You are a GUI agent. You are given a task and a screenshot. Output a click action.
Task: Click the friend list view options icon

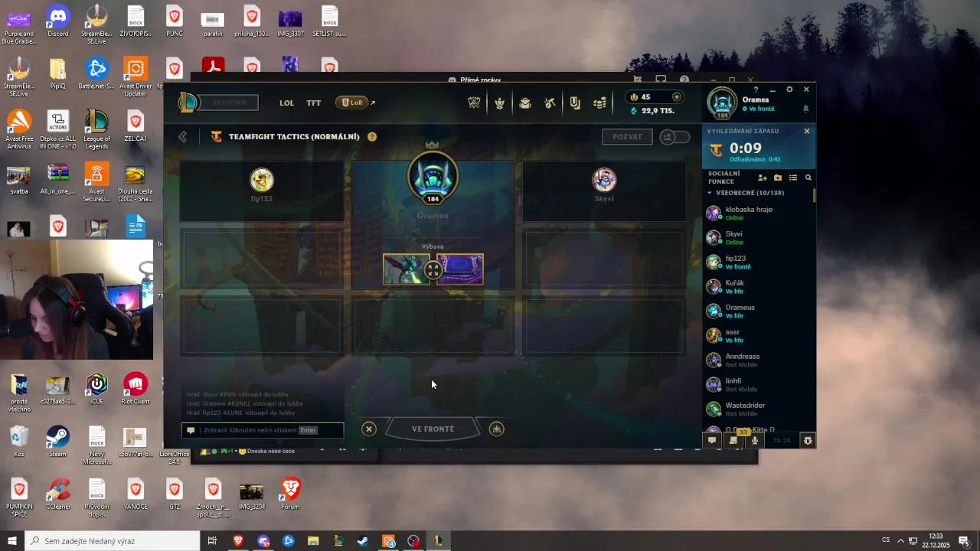pos(793,178)
